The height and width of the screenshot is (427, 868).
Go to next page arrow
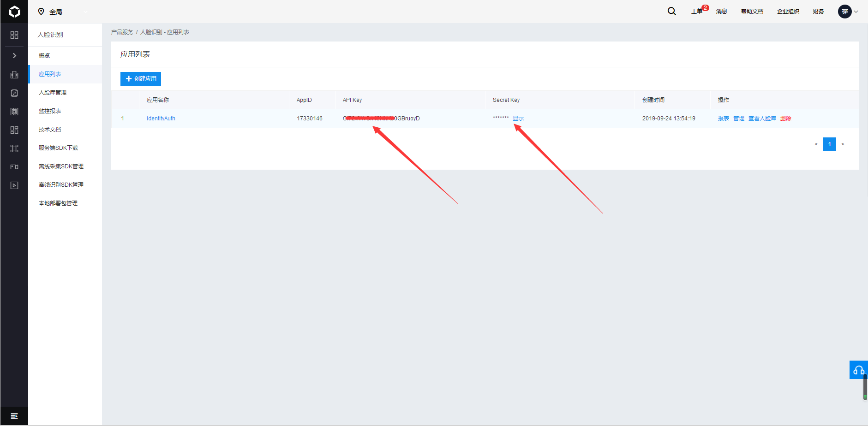(x=843, y=144)
